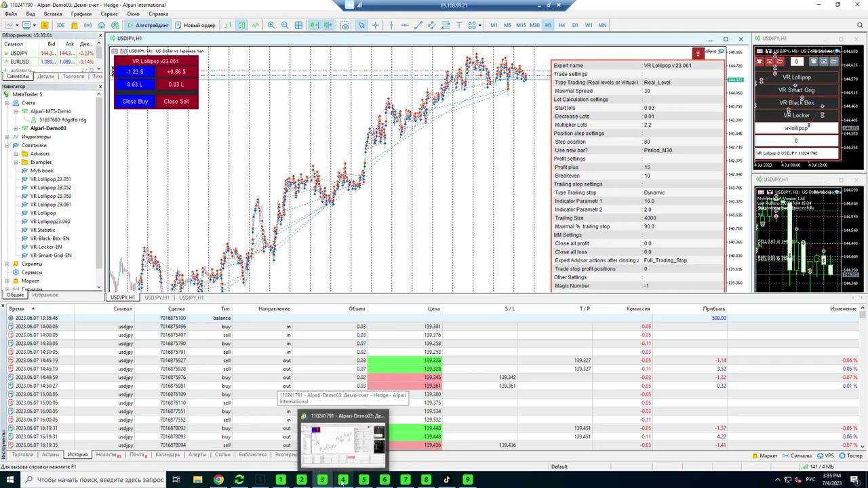Click the VR Locker button
868x488 pixels.
797,115
